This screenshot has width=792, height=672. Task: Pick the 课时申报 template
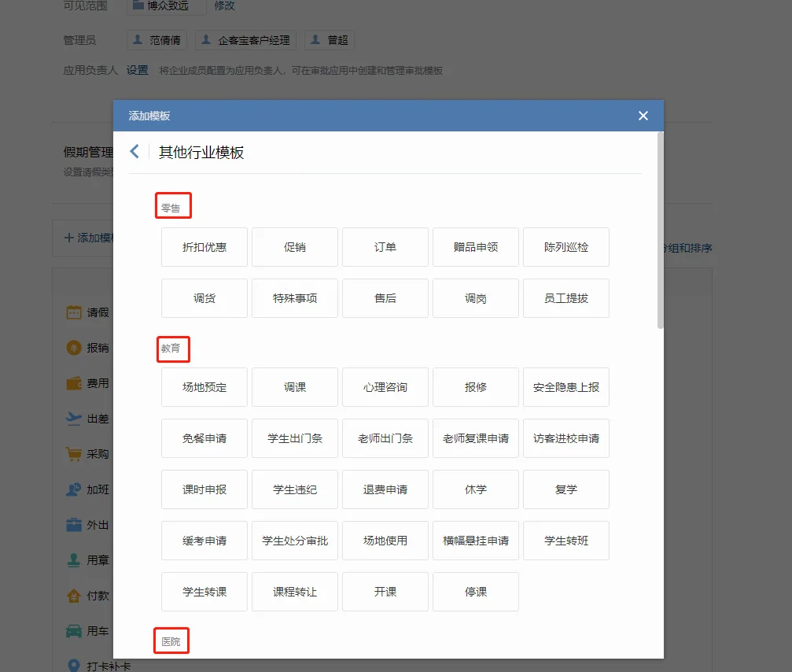tap(204, 489)
